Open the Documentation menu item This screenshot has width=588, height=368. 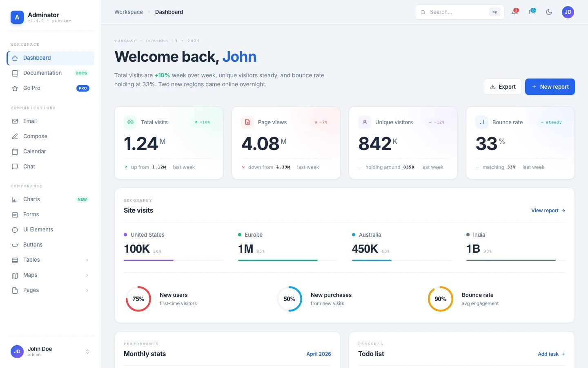coord(51,73)
